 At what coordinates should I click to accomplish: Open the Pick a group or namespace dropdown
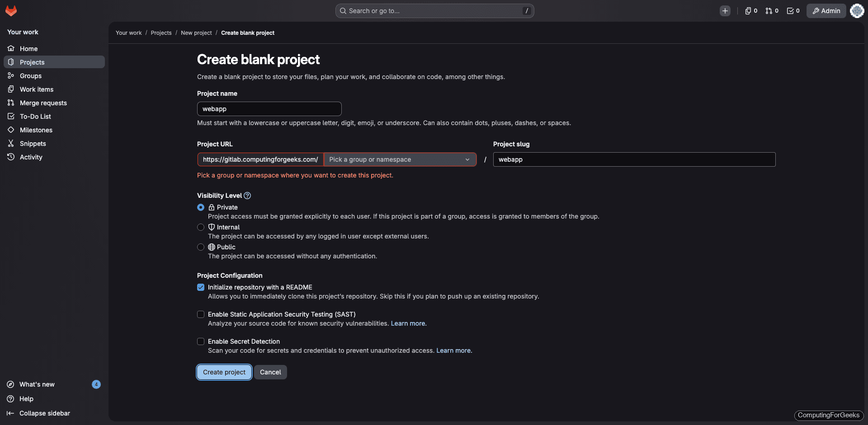point(400,159)
